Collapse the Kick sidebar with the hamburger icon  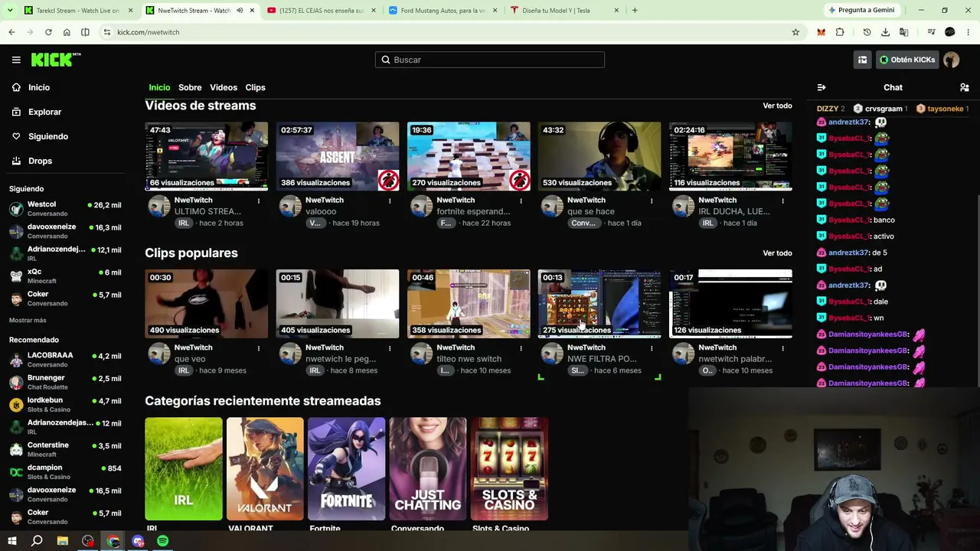(16, 60)
